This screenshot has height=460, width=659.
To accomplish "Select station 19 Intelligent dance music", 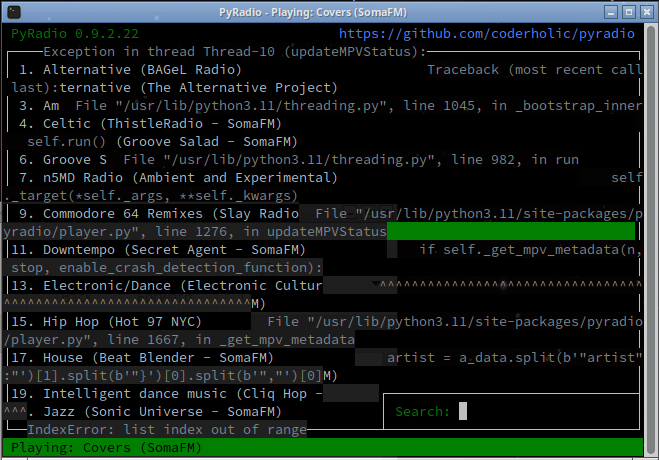I will pyautogui.click(x=166, y=394).
